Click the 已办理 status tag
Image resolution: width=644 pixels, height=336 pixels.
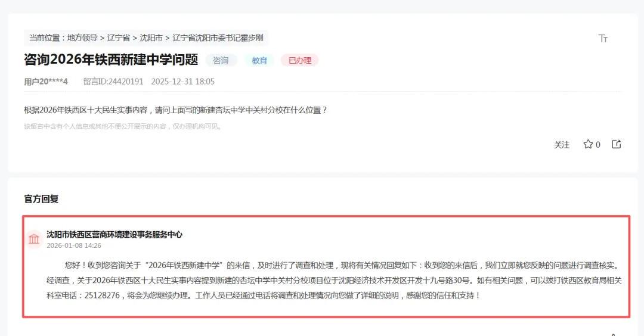299,60
